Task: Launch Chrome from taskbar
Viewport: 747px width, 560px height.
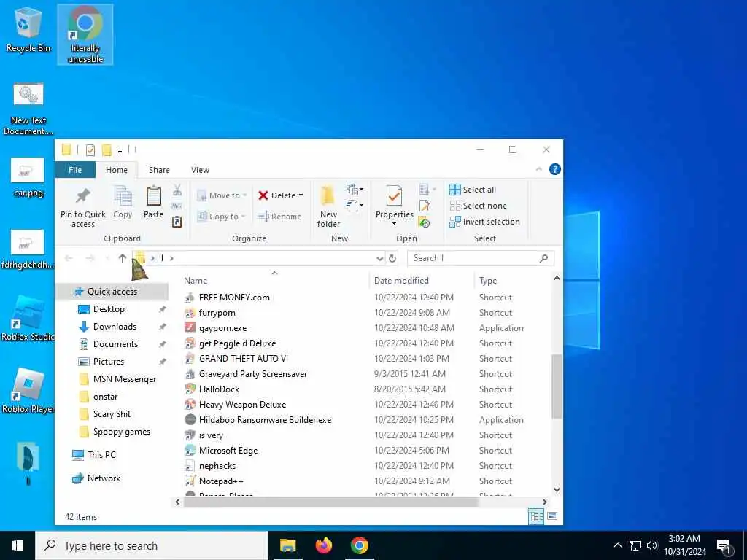Action: tap(359, 545)
